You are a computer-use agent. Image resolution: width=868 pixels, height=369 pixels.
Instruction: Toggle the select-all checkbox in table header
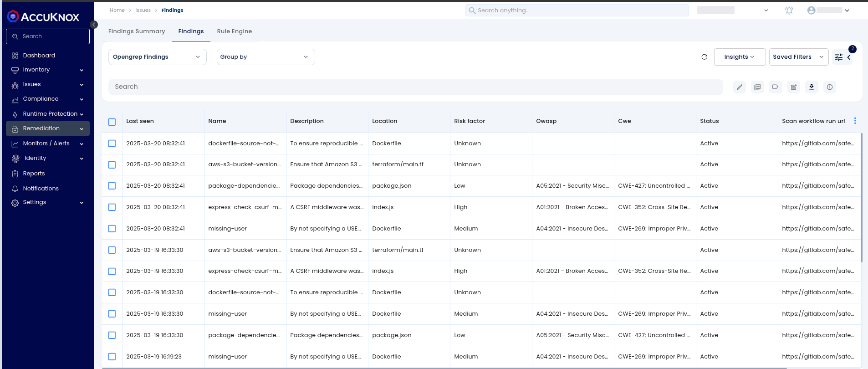coord(112,122)
